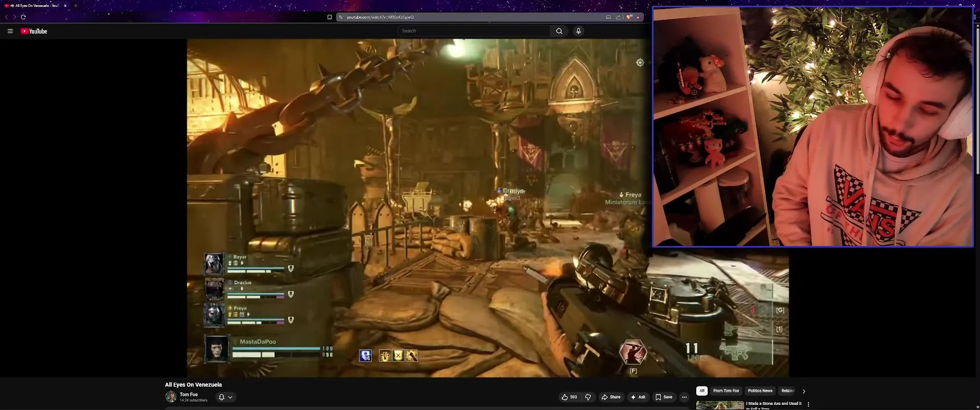This screenshot has height=410, width=980.
Task: Bookmark this page with the bookmark icon
Action: [x=329, y=17]
